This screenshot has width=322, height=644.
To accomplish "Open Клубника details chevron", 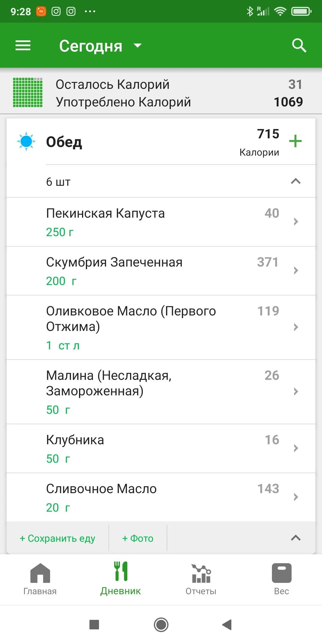I will (296, 448).
